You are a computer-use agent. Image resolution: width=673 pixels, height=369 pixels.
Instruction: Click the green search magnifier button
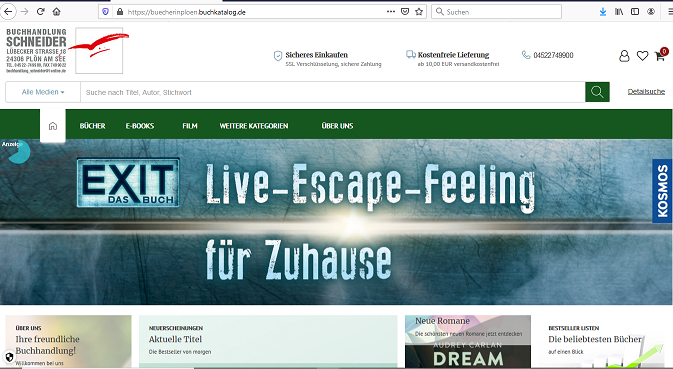tap(597, 92)
